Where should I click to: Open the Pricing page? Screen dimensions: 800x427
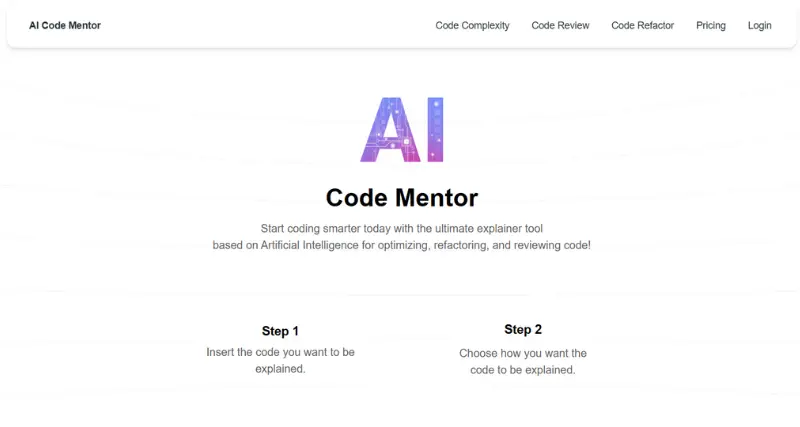[x=711, y=26]
